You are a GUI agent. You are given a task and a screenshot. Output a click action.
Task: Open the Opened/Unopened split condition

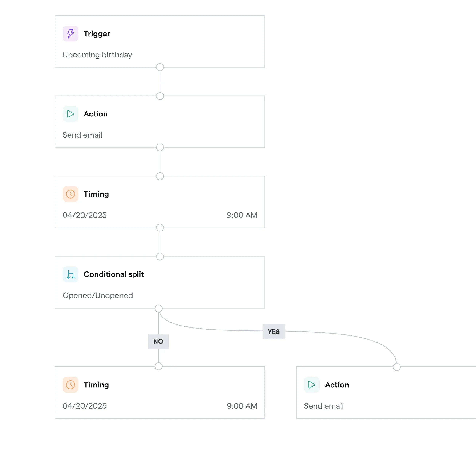pyautogui.click(x=98, y=296)
